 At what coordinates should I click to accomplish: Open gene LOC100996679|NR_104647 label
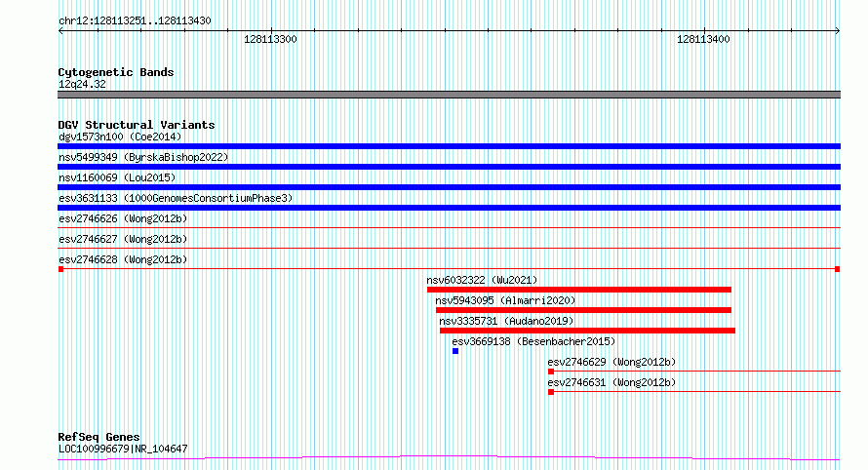(x=123, y=449)
